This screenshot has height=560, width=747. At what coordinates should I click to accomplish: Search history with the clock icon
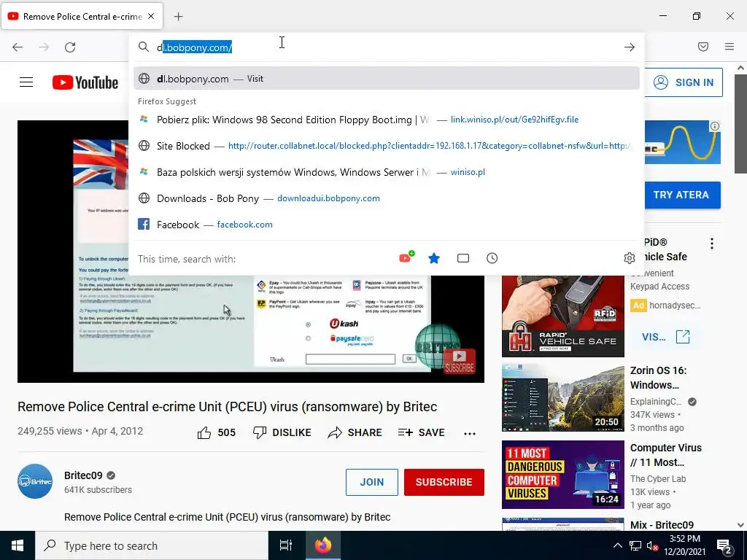492,258
